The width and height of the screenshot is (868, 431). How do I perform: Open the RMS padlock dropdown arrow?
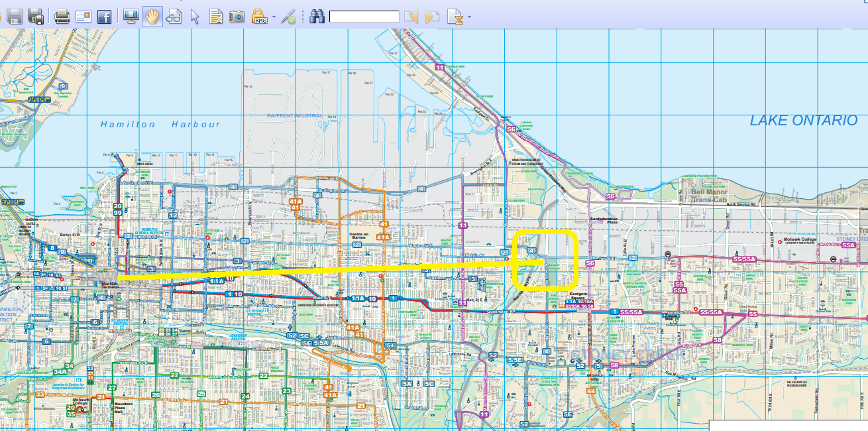pos(274,17)
